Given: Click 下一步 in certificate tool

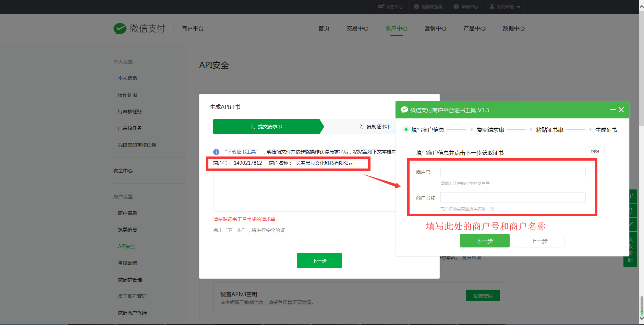Looking at the screenshot, I should point(485,241).
